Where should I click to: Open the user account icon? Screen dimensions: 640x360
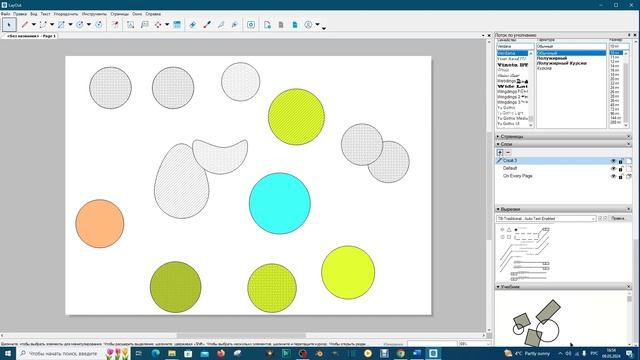(x=308, y=24)
